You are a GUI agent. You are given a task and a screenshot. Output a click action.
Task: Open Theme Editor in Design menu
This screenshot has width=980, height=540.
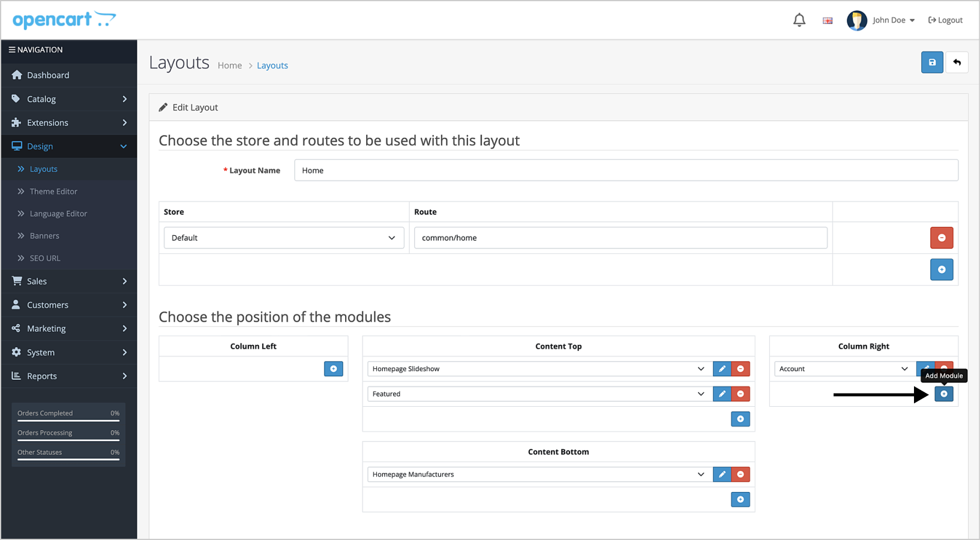[x=53, y=191]
